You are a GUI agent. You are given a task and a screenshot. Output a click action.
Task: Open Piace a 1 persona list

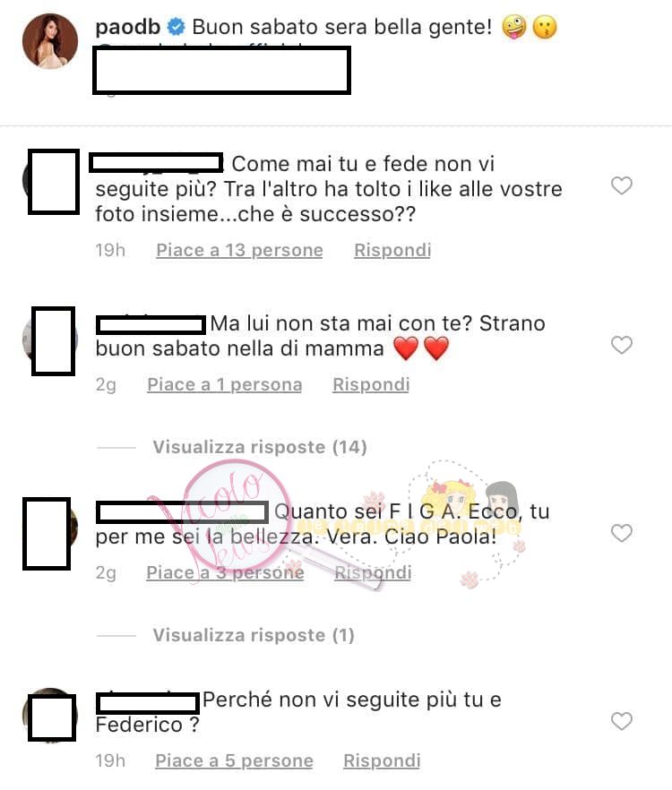[224, 384]
